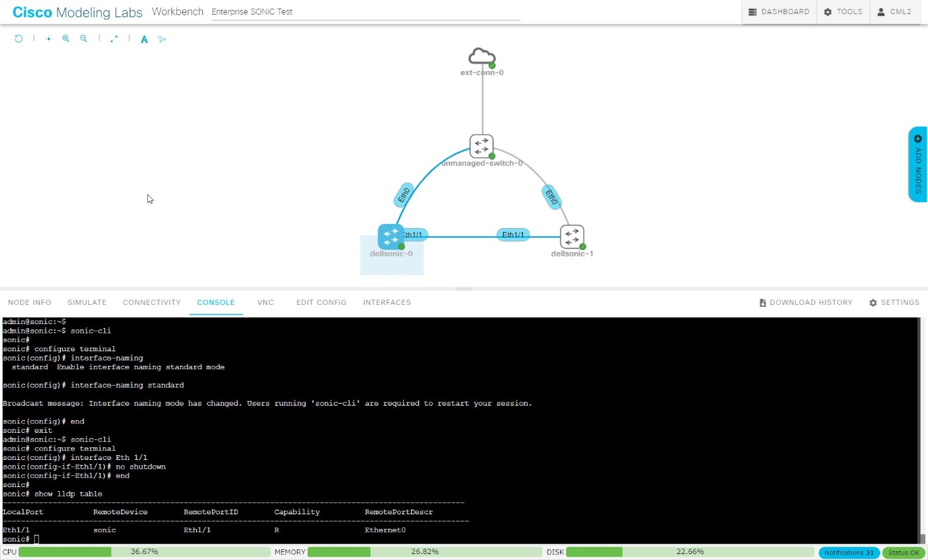Click the CML2 user avatar icon
This screenshot has height=560, width=928.
click(881, 12)
